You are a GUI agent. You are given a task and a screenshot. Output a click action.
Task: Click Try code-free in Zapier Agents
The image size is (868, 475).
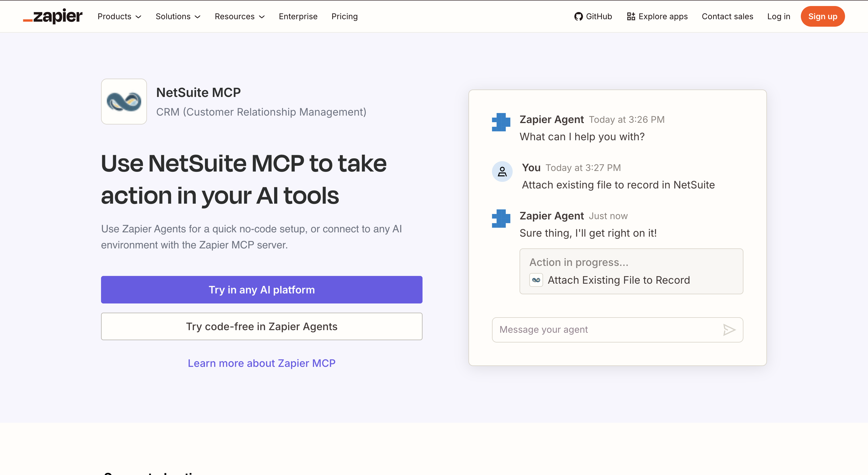pos(261,326)
